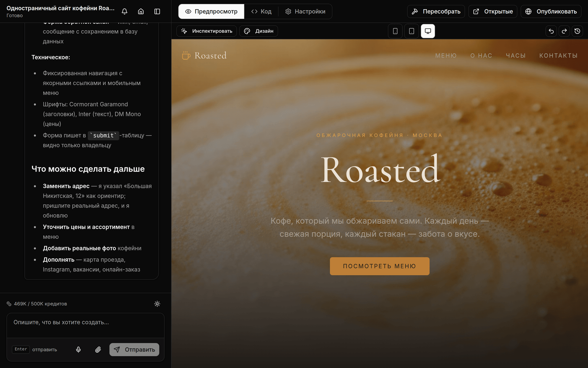Image resolution: width=588 pixels, height=368 pixels.
Task: Click the Готово status label
Action: pos(15,15)
